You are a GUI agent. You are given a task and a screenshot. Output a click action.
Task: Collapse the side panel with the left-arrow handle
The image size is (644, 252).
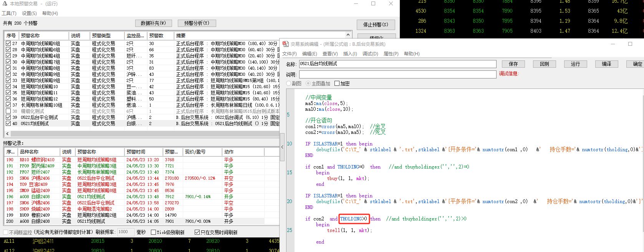[282, 147]
